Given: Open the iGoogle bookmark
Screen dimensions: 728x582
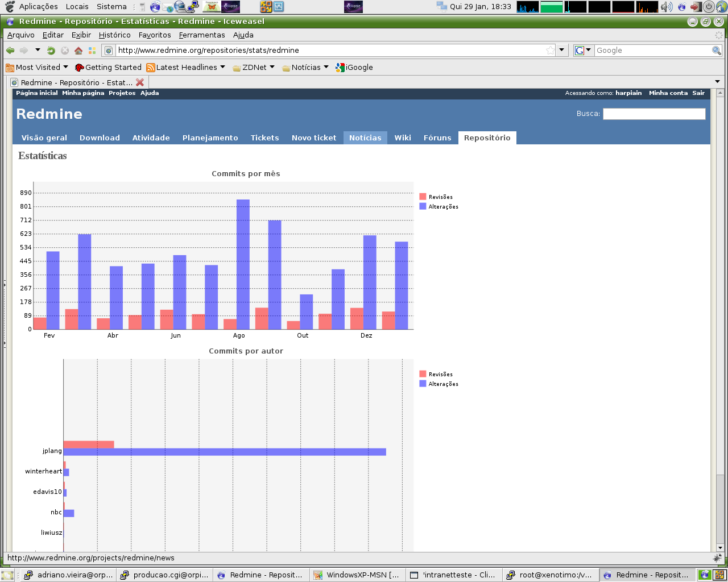Looking at the screenshot, I should point(354,67).
